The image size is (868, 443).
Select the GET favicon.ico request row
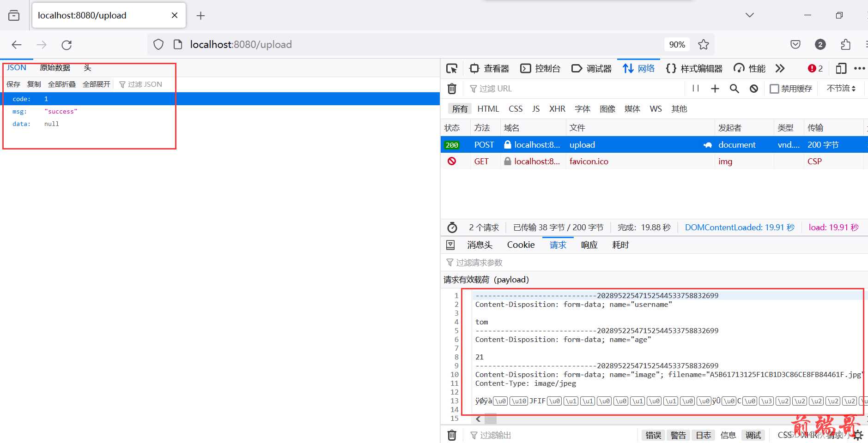pyautogui.click(x=654, y=162)
